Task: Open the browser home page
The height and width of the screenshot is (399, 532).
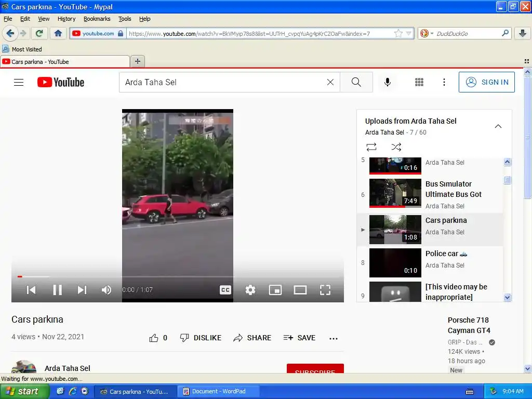Action: (x=58, y=33)
